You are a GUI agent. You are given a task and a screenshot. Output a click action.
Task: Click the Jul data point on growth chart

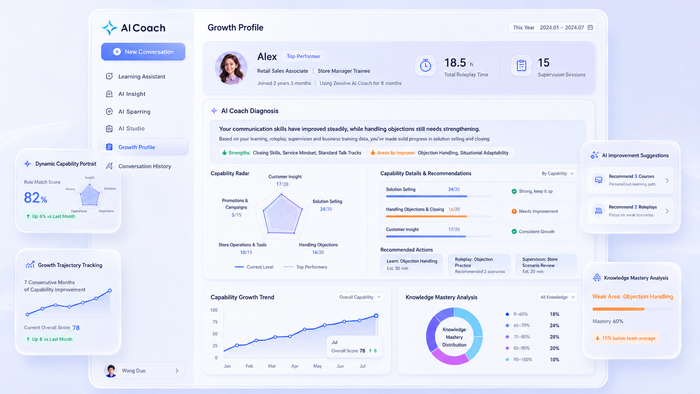tap(376, 315)
